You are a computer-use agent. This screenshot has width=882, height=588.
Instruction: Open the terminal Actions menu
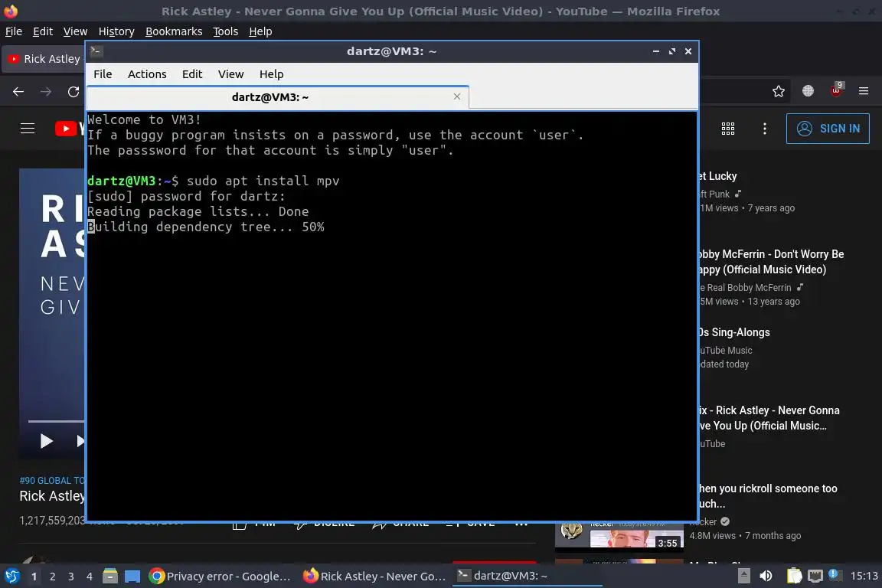pos(147,74)
